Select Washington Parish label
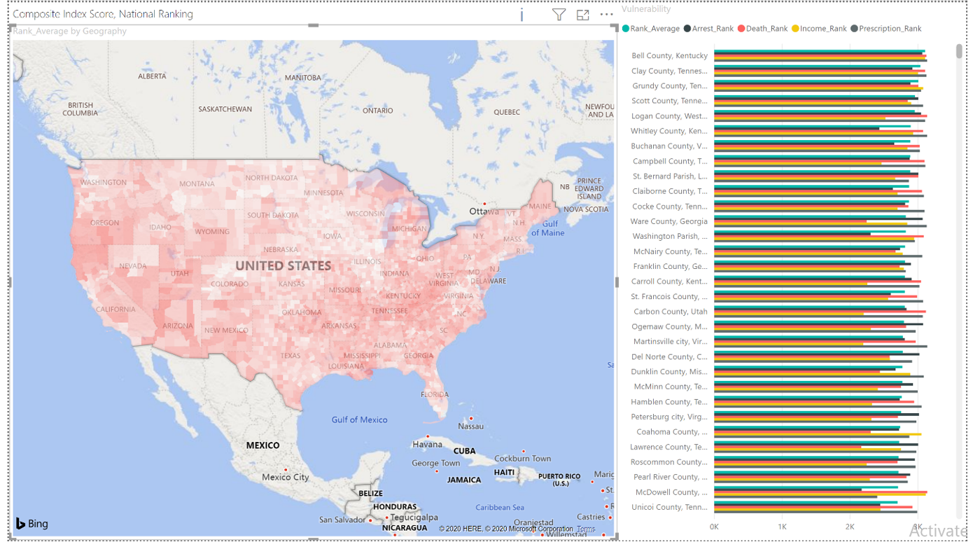Image resolution: width=980 pixels, height=556 pixels. (x=670, y=237)
